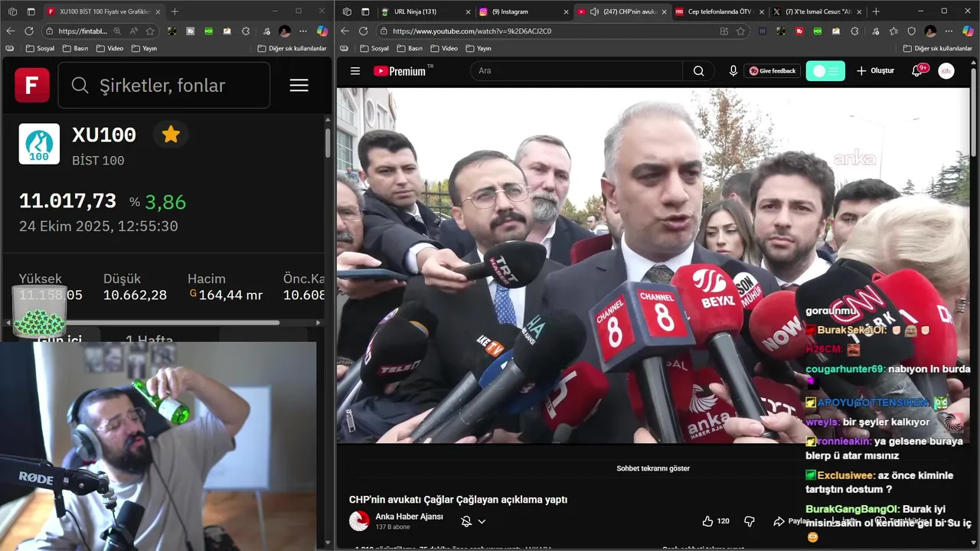Toggle the teal switch in YouTube header

825,70
